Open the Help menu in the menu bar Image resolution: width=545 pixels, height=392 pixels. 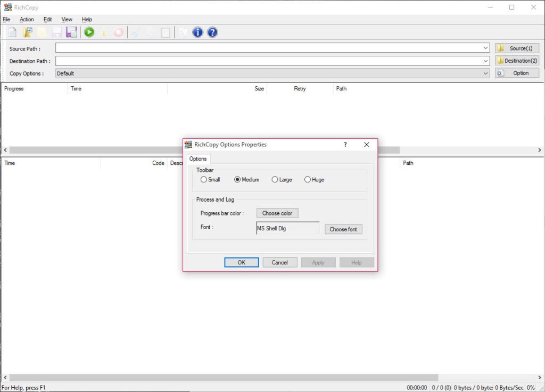click(x=87, y=20)
